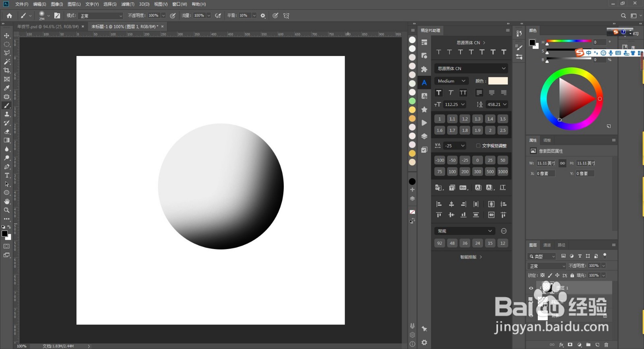
Task: Click the text 颜色 color swatch
Action: click(x=498, y=81)
